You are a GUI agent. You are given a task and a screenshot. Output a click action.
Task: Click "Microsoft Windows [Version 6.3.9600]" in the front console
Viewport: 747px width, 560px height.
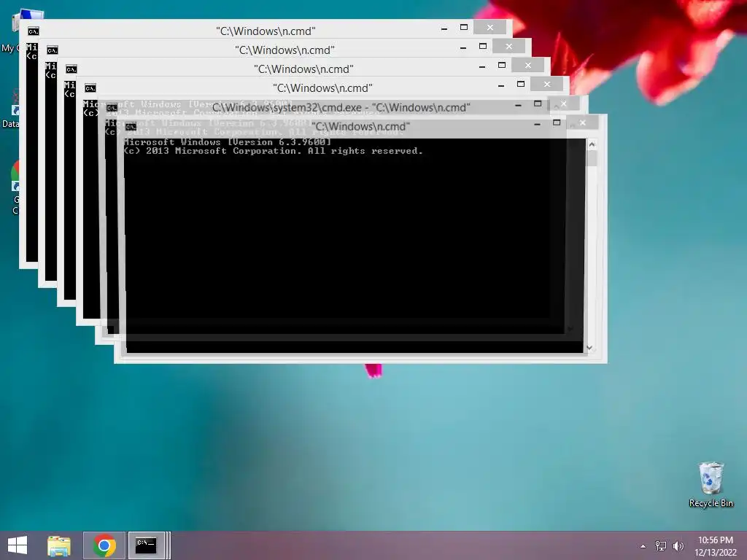228,142
